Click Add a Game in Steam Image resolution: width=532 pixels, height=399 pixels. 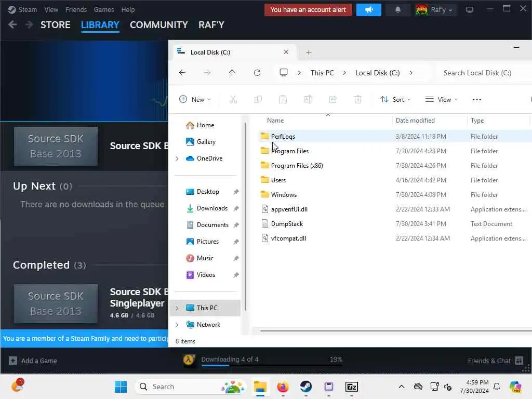[x=33, y=361]
